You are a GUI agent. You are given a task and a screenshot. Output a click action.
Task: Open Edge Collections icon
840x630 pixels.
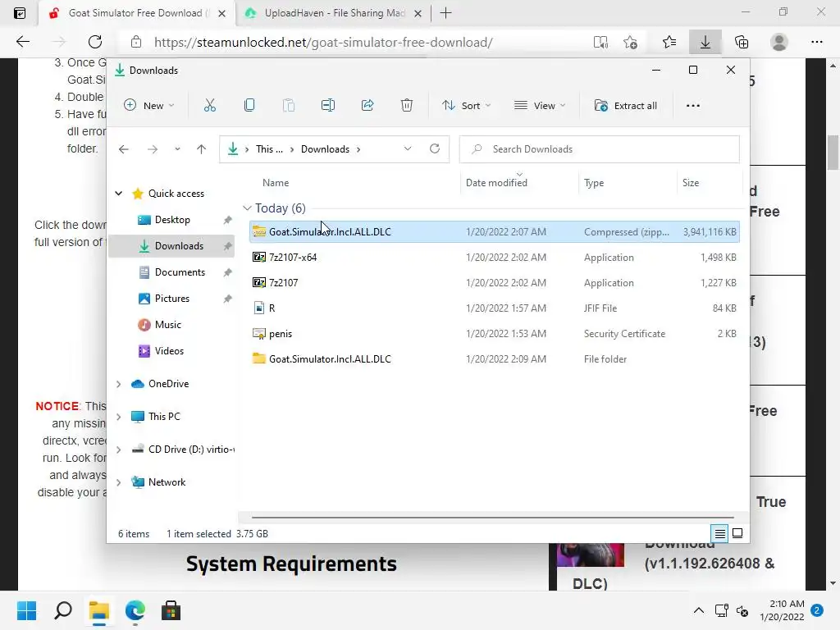(742, 42)
